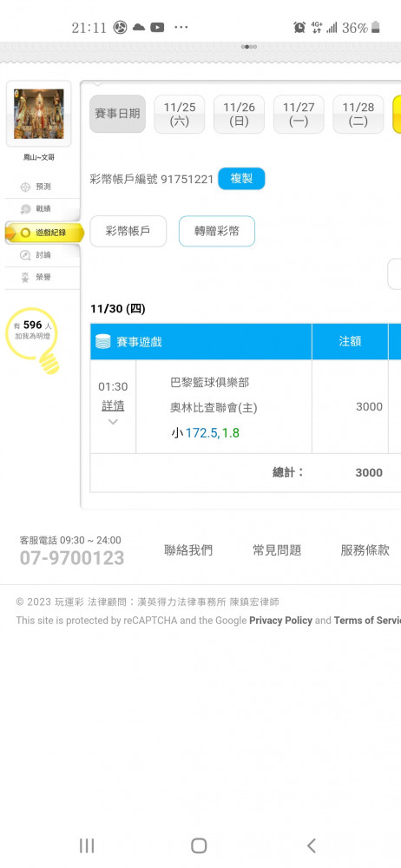Open the 詳情 details link
The height and width of the screenshot is (868, 401).
pyautogui.click(x=113, y=405)
